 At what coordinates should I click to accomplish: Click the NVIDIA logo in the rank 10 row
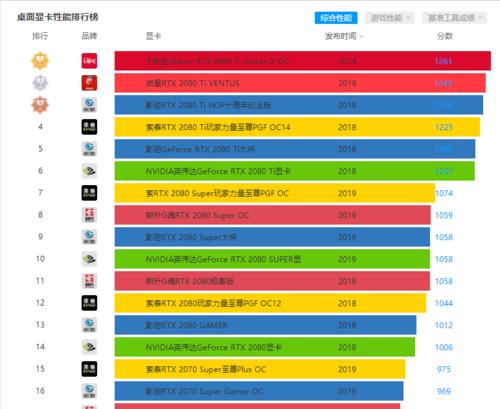[x=89, y=259]
